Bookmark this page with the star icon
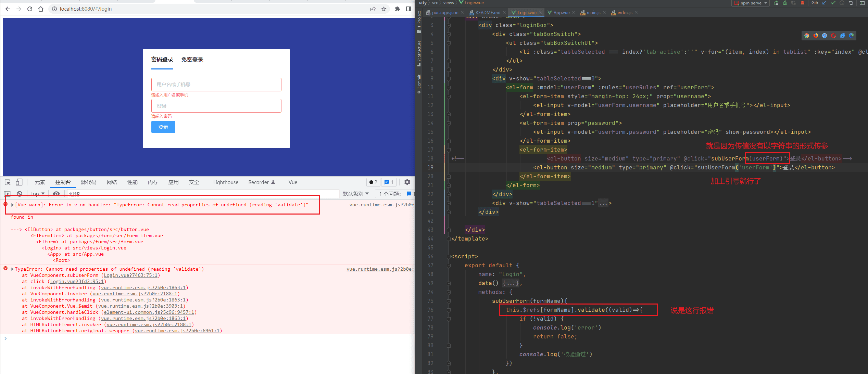This screenshot has height=374, width=868. coord(384,9)
